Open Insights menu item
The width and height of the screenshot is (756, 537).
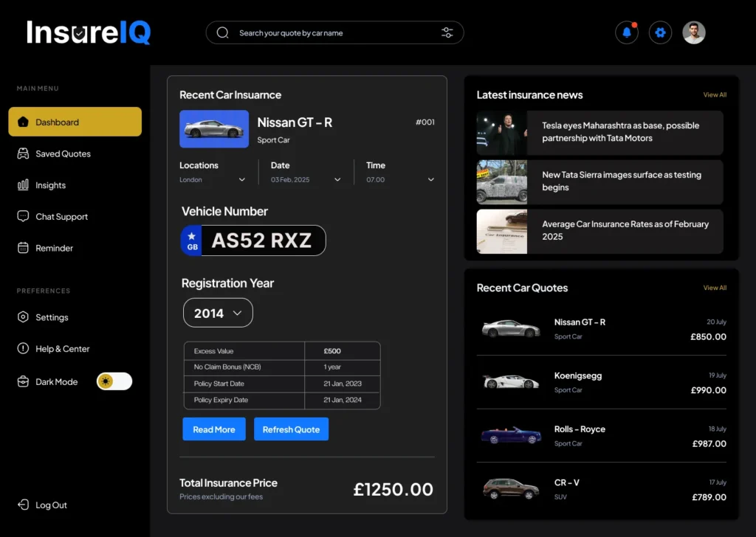coord(41,185)
